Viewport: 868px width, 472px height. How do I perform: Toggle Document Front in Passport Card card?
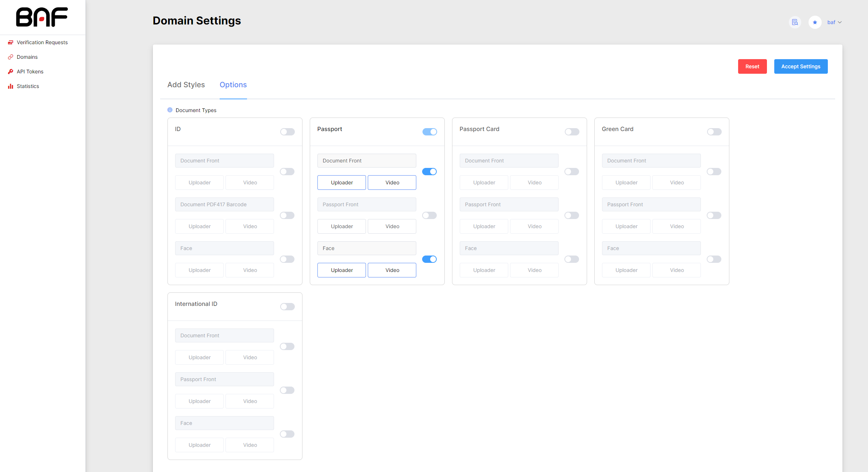coord(572,172)
